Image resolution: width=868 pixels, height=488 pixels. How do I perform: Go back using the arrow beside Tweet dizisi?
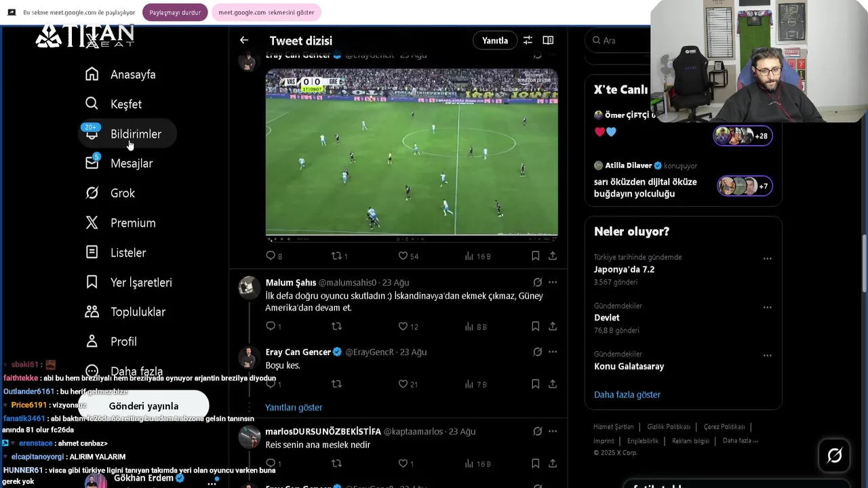(244, 41)
